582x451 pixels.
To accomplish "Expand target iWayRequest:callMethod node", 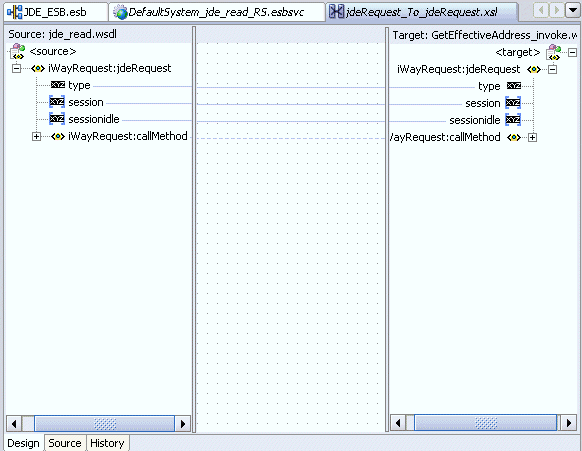I will click(x=532, y=138).
